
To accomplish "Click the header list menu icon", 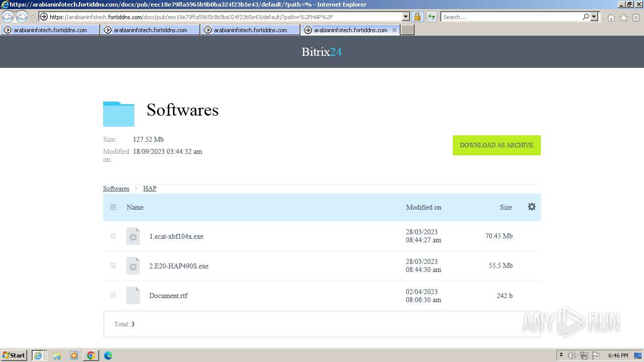I will coord(113,207).
